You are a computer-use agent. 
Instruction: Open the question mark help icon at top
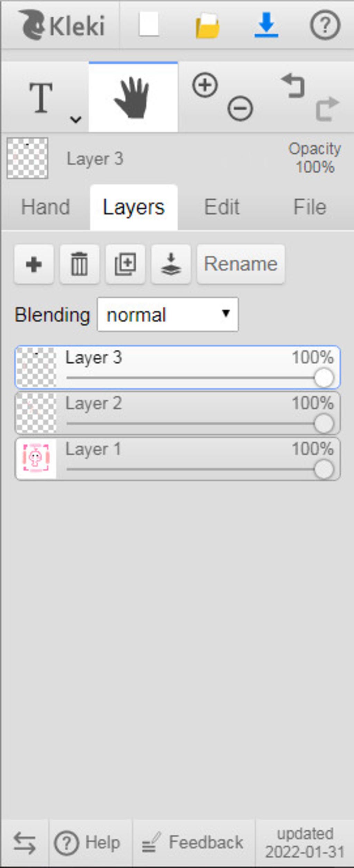pyautogui.click(x=325, y=25)
